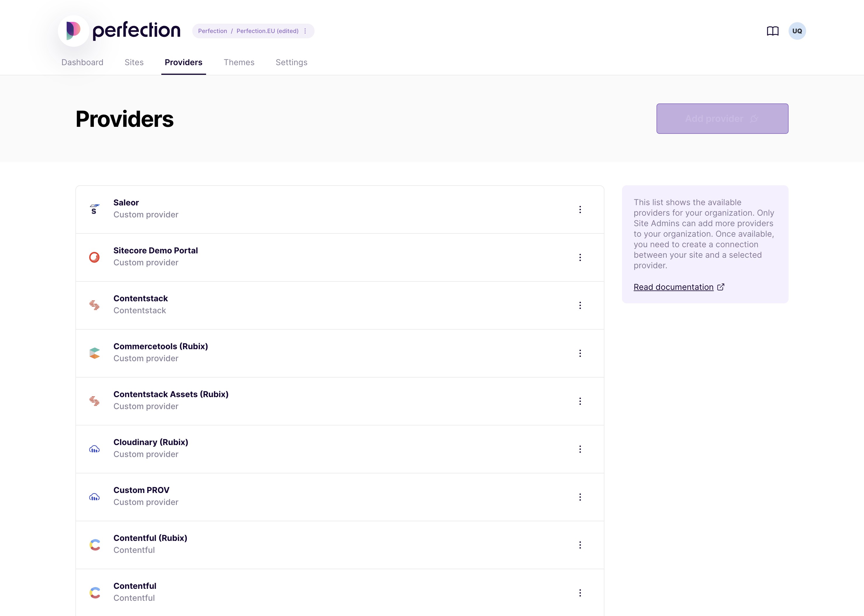Viewport: 864px width, 616px height.
Task: Click the Sitecore Demo Portal icon
Action: (x=94, y=257)
